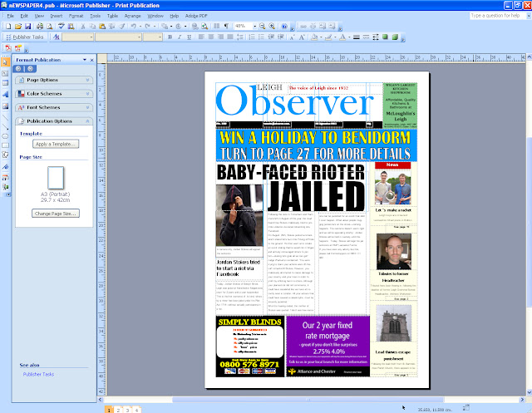Pick the Rectangle shape tool
532x413 pixels.
pos(5,145)
